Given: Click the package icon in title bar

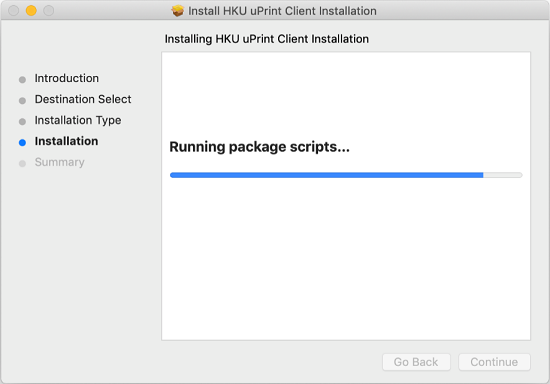Looking at the screenshot, I should 177,11.
